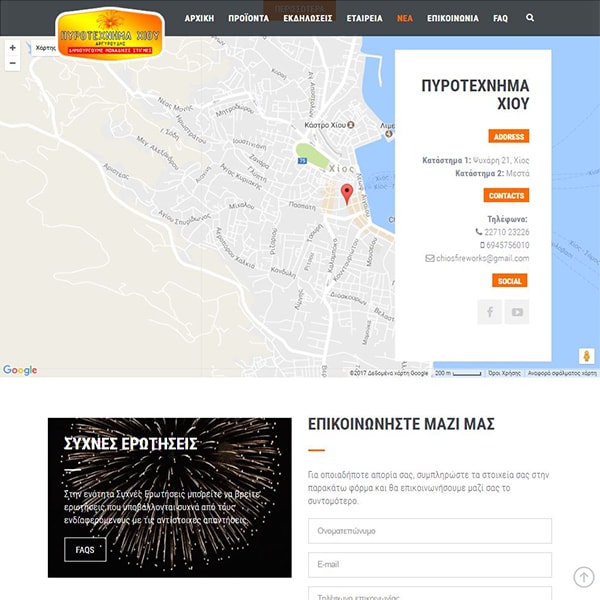Go to the ΕΚΔΗΛΩΣΕΙΣ menu item

[308, 18]
